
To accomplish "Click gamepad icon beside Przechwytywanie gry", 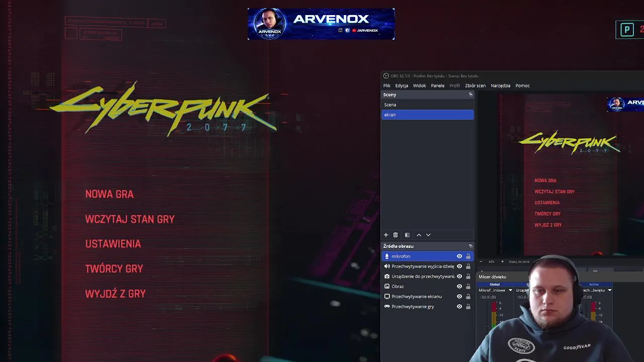I will 387,307.
